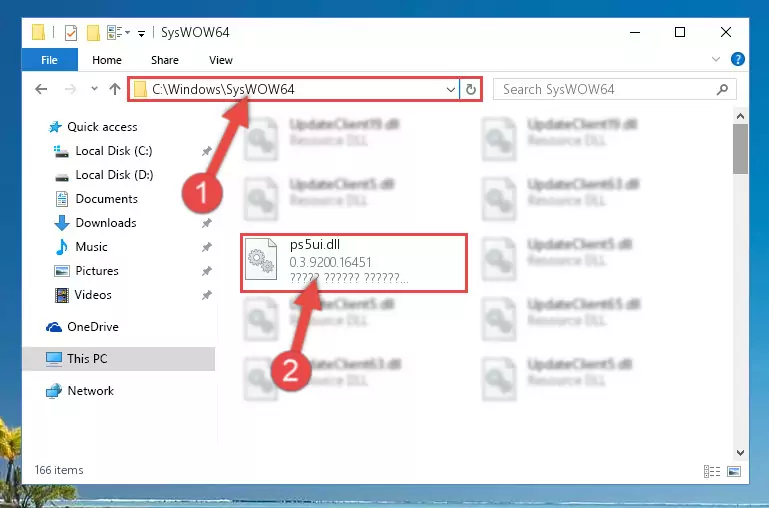
Task: Switch to Large icons view in status bar
Action: tap(734, 471)
